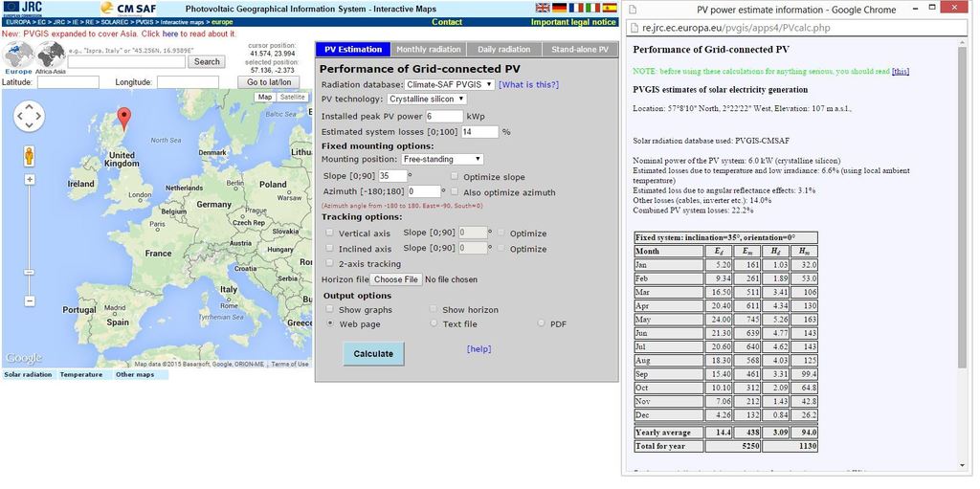Click the Installed peak PV power field

click(x=444, y=117)
